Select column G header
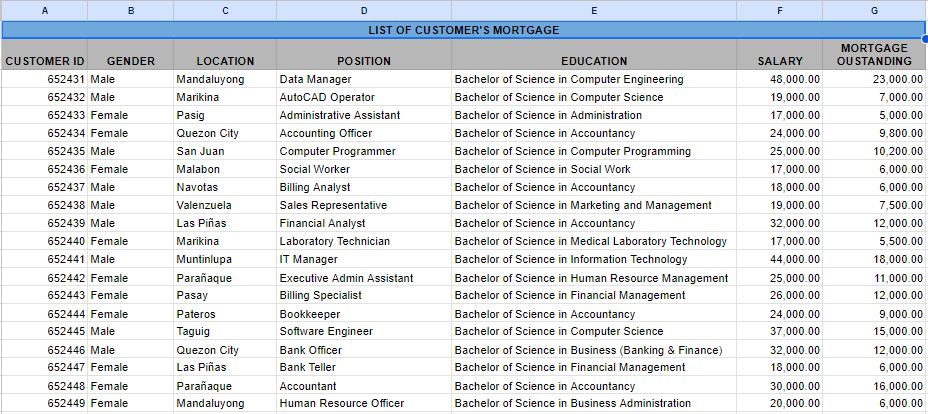This screenshot has height=414, width=928. click(x=874, y=10)
